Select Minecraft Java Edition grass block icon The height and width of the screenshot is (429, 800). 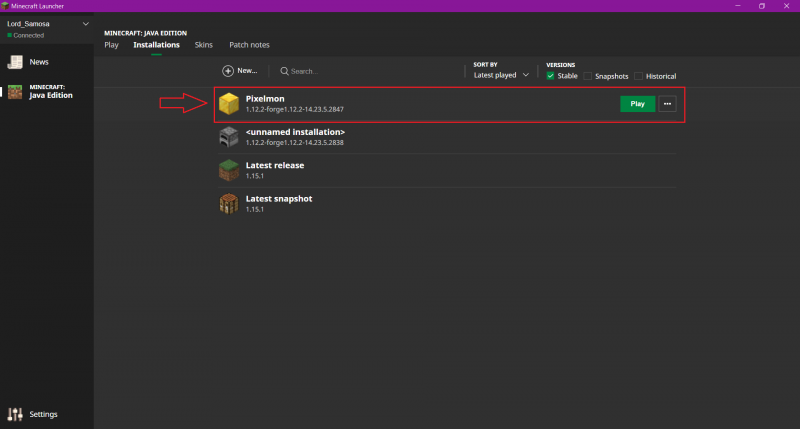15,92
